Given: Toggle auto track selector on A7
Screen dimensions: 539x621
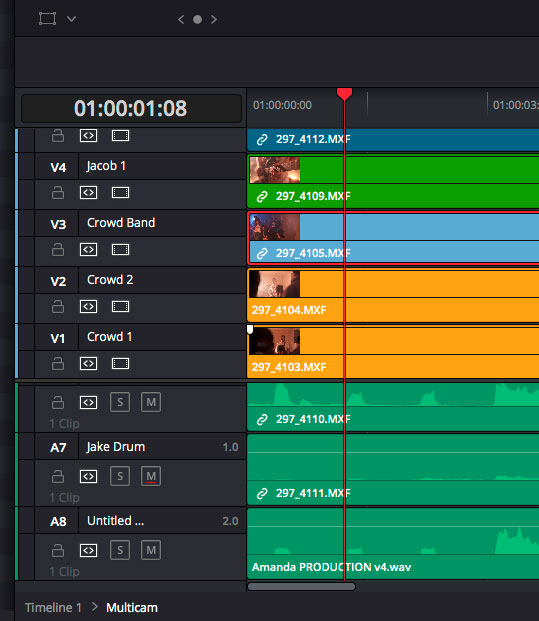Looking at the screenshot, I should tap(88, 476).
